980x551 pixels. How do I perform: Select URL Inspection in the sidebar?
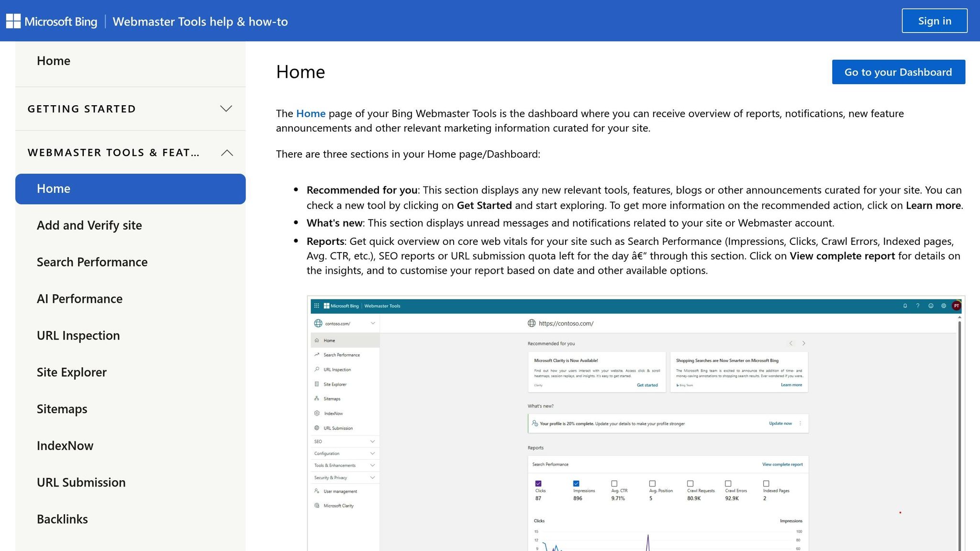[x=78, y=336]
